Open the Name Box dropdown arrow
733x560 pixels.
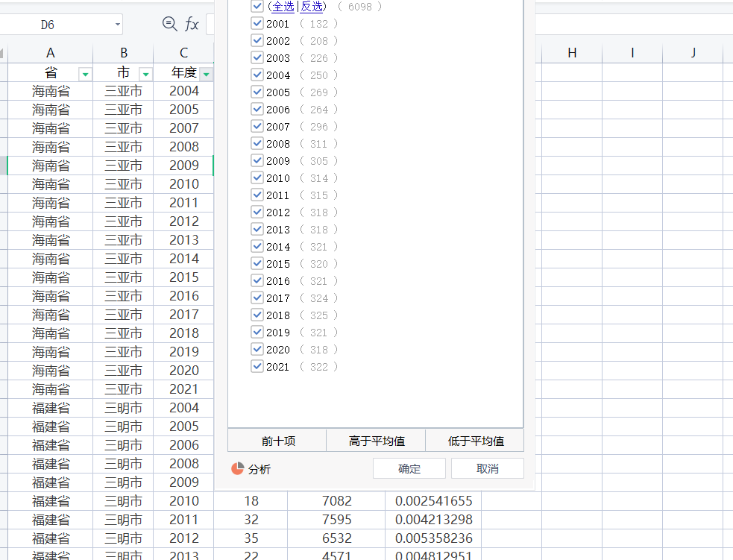click(x=118, y=25)
